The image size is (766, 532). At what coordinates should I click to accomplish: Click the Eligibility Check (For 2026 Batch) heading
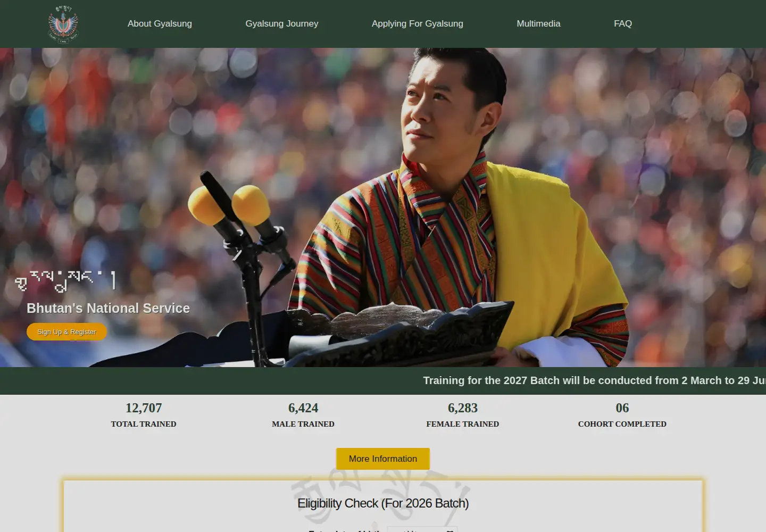[x=383, y=503]
